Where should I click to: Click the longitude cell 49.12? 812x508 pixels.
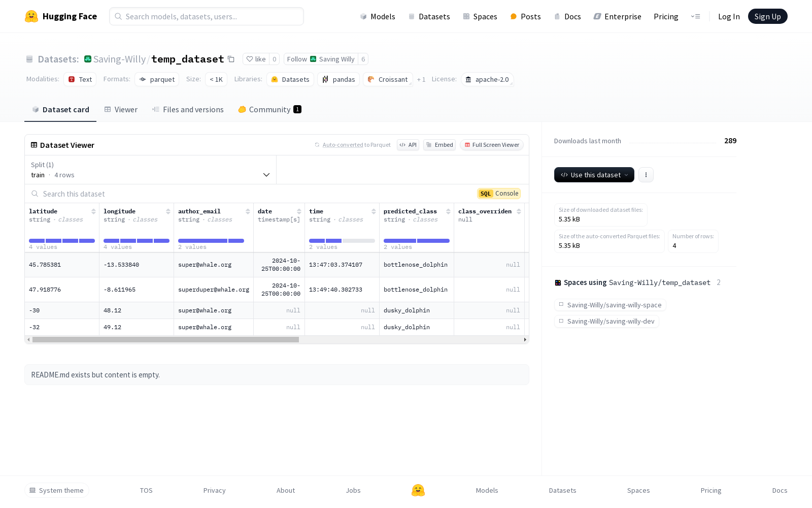pyautogui.click(x=137, y=327)
